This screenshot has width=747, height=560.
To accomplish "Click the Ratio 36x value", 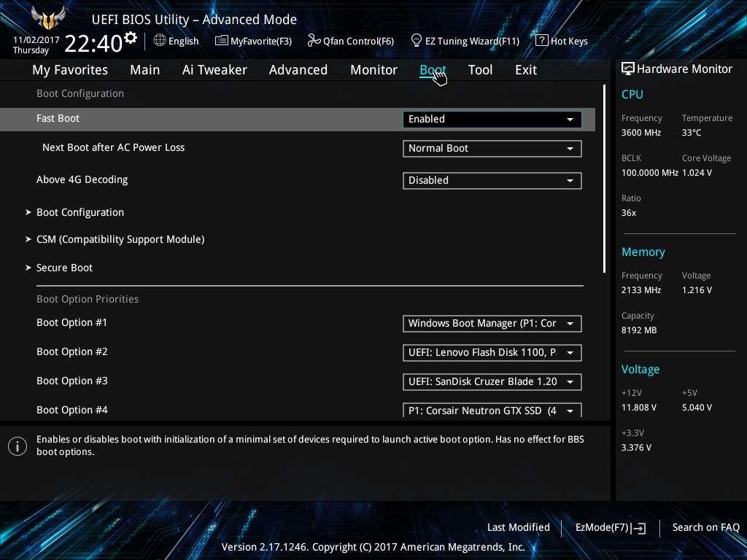I will coord(629,213).
